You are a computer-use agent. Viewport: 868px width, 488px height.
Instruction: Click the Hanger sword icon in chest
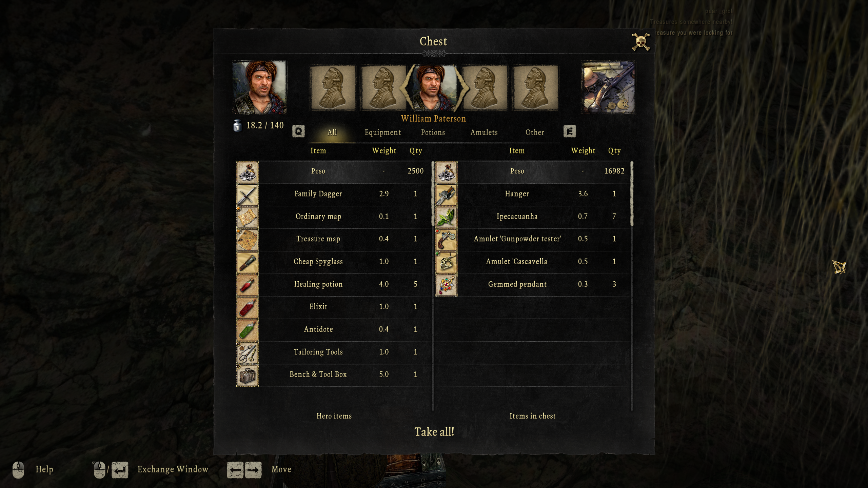[x=446, y=195]
